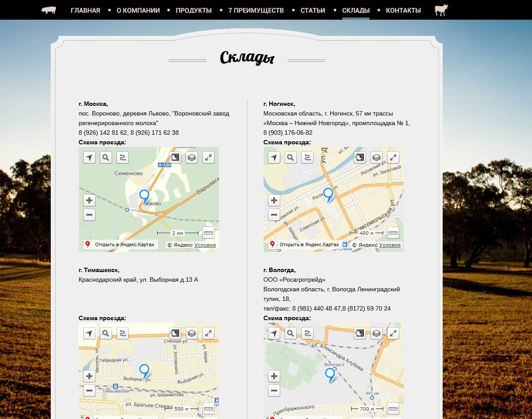
Task: Open ПРОДУКТЫ menu item
Action: [194, 10]
